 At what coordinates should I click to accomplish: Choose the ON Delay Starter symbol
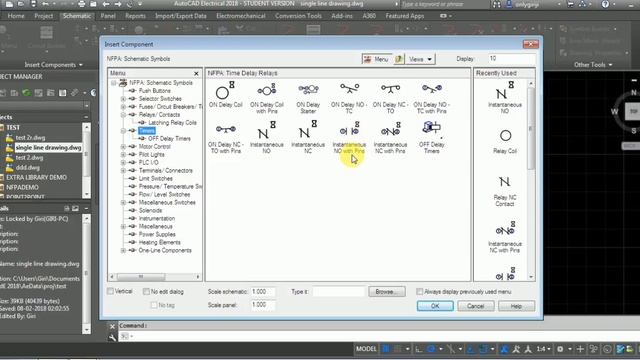click(308, 97)
